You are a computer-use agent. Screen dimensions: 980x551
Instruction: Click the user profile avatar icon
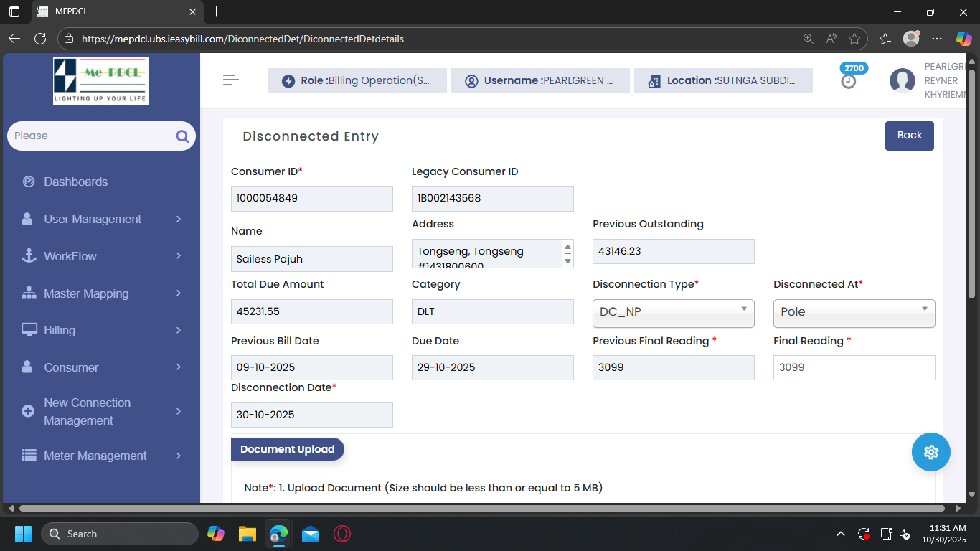tap(902, 81)
